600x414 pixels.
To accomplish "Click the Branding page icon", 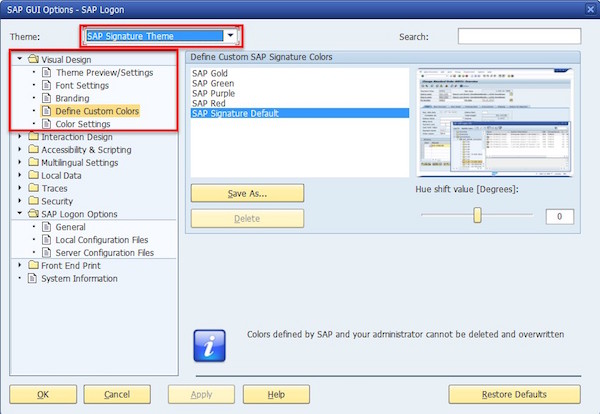I will point(46,98).
